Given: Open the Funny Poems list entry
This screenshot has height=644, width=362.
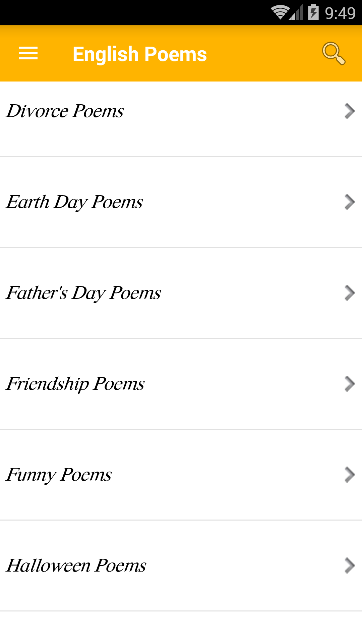Looking at the screenshot, I should (59, 475).
